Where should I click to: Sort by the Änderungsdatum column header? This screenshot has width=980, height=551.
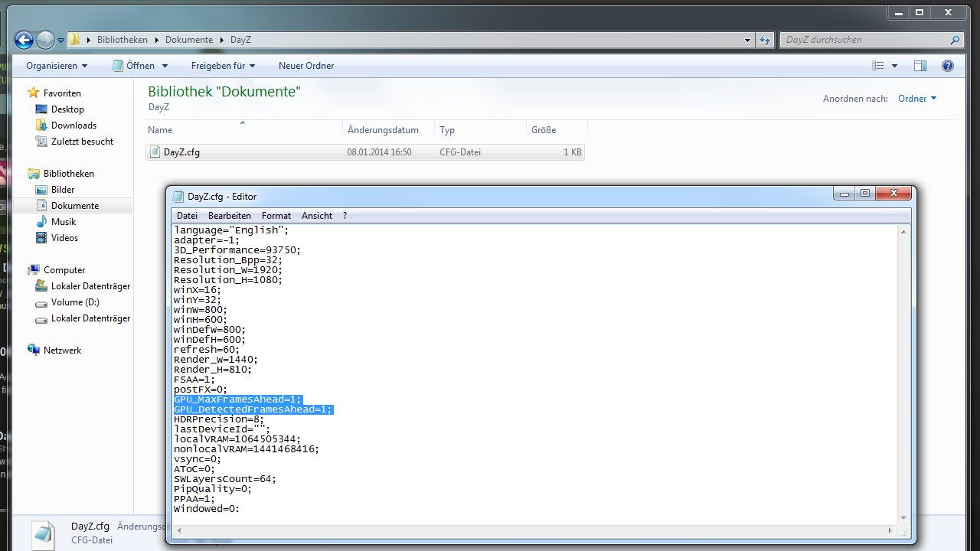[x=389, y=130]
